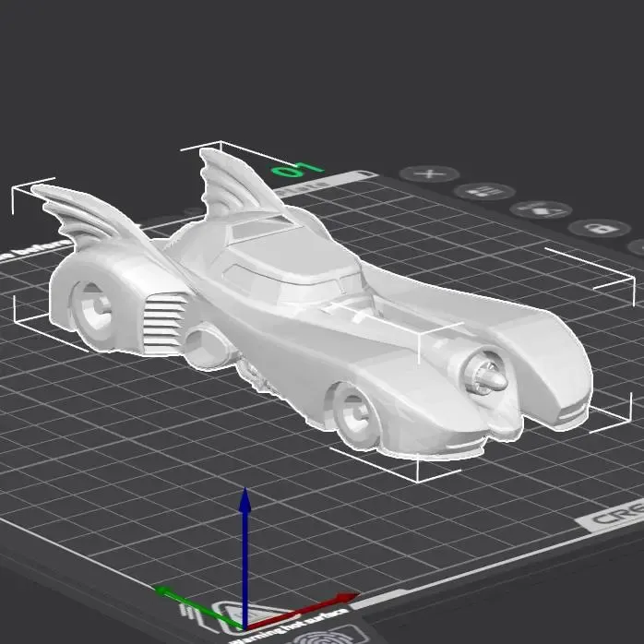The height and width of the screenshot is (644, 644).
Task: Click the red X-axis arrow
Action: click(x=302, y=611)
